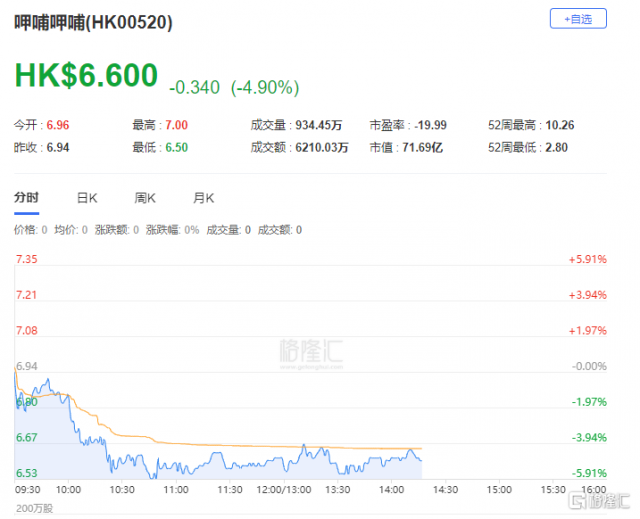Click the 15:30 time axis label
640x519 pixels.
[553, 489]
